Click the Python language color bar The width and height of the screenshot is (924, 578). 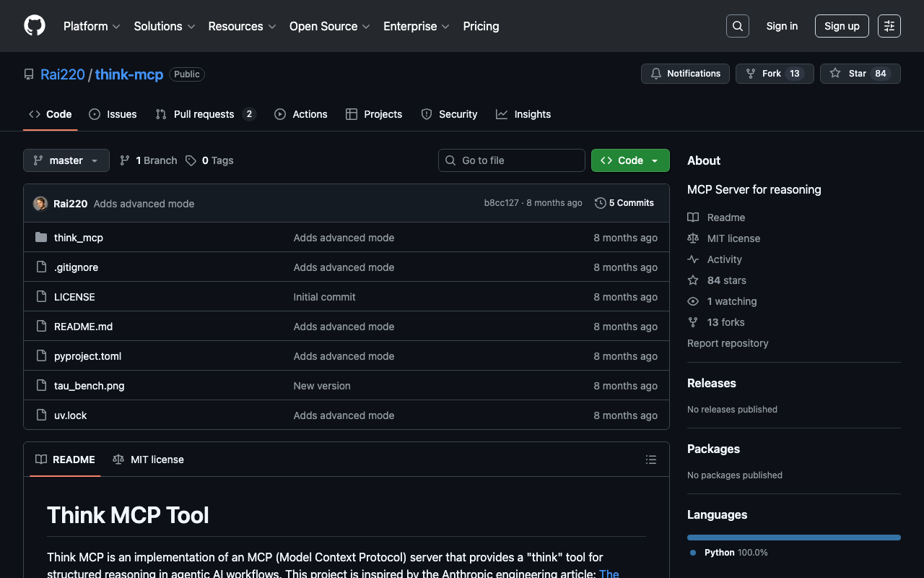coord(793,538)
